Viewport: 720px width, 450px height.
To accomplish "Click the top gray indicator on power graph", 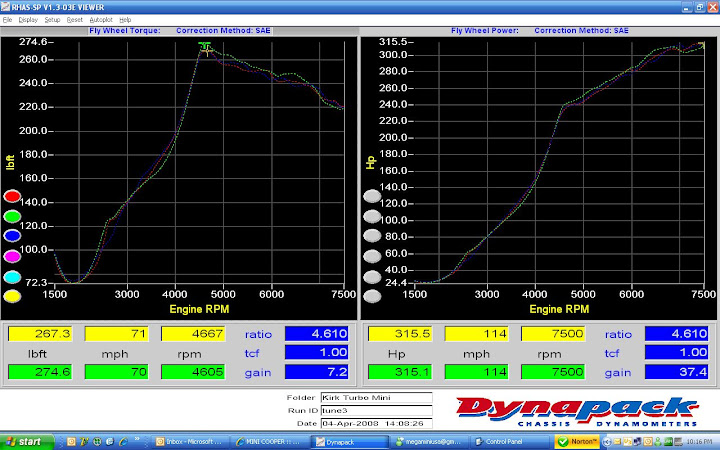I will pos(372,197).
